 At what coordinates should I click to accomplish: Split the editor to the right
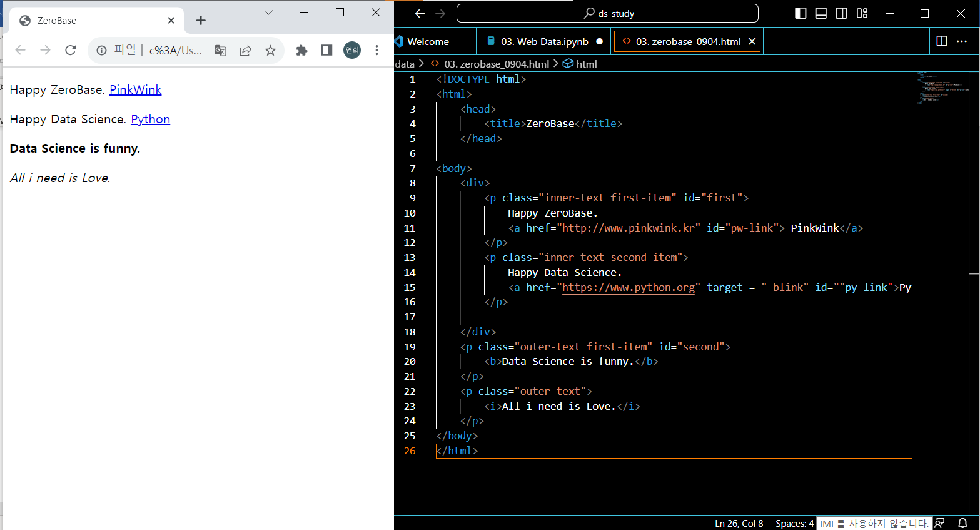tap(942, 41)
